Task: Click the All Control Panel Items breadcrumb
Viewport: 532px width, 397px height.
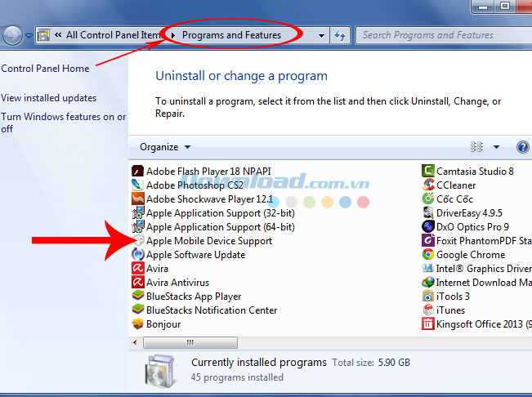Action: (113, 35)
